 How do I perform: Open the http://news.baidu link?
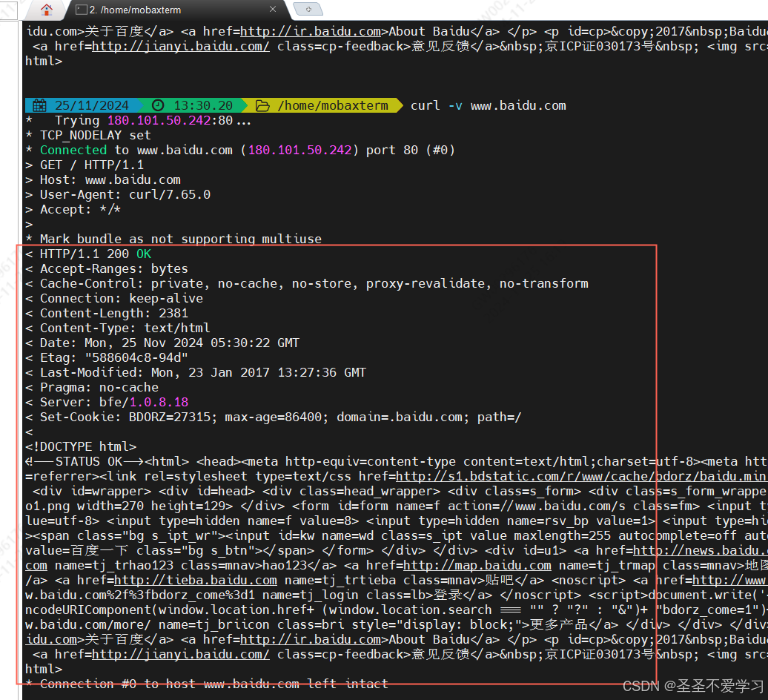700,551
